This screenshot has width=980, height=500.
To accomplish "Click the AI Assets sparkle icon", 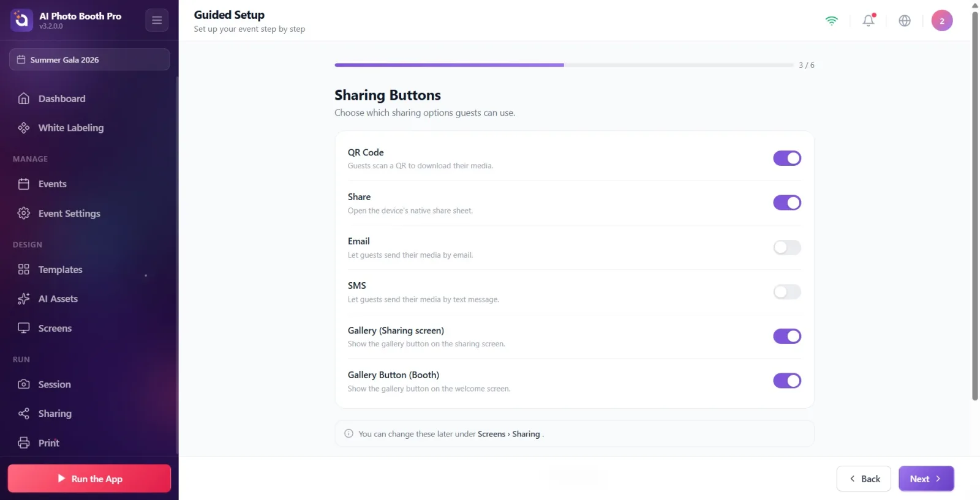I will pyautogui.click(x=24, y=299).
